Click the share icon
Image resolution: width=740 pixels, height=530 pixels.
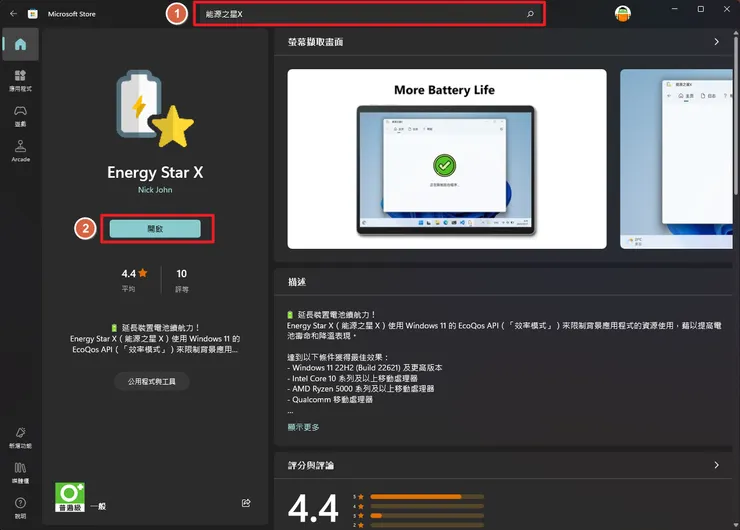point(246,503)
